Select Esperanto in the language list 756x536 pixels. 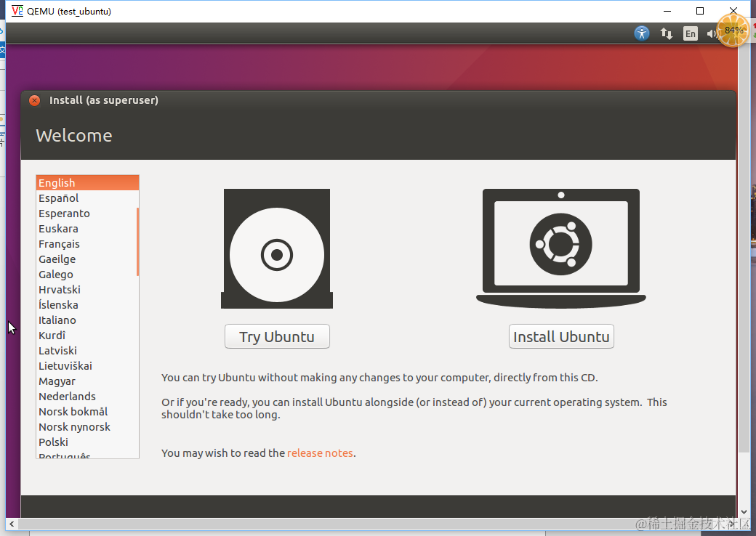pos(87,214)
